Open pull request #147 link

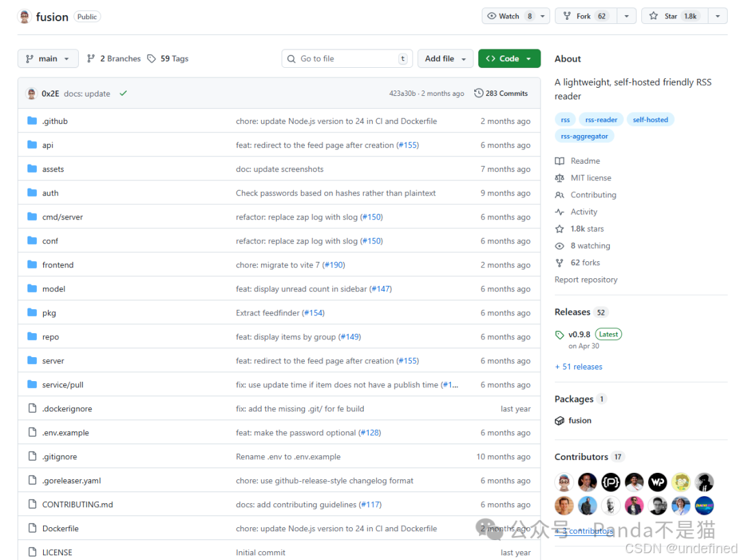coord(381,289)
